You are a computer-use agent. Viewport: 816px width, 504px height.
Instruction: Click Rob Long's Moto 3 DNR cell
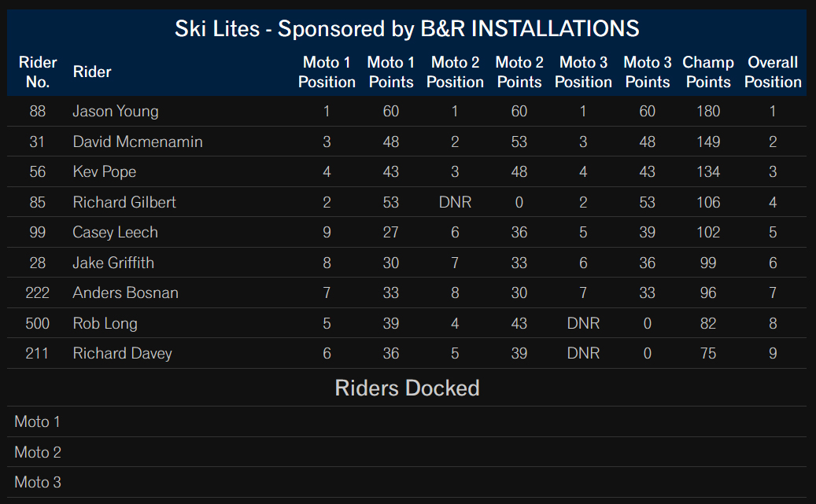point(583,323)
